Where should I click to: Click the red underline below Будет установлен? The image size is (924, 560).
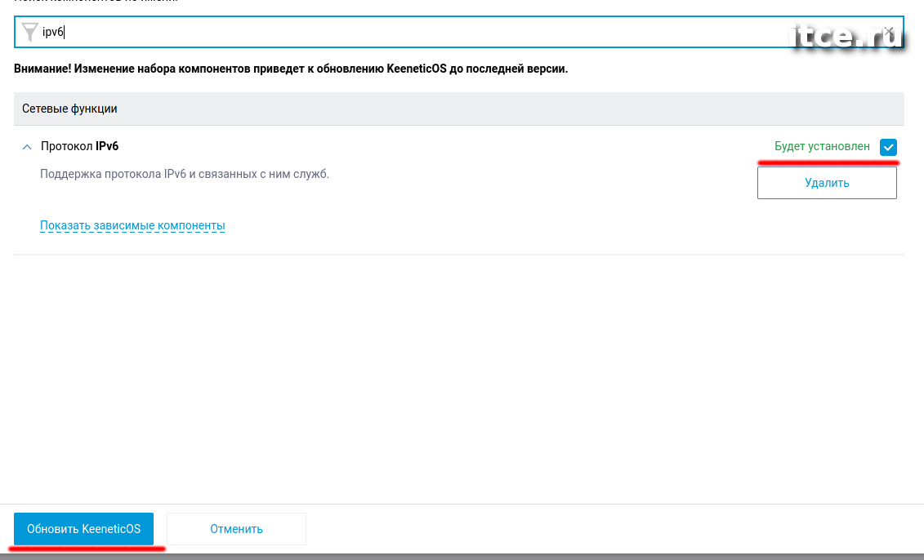828,162
